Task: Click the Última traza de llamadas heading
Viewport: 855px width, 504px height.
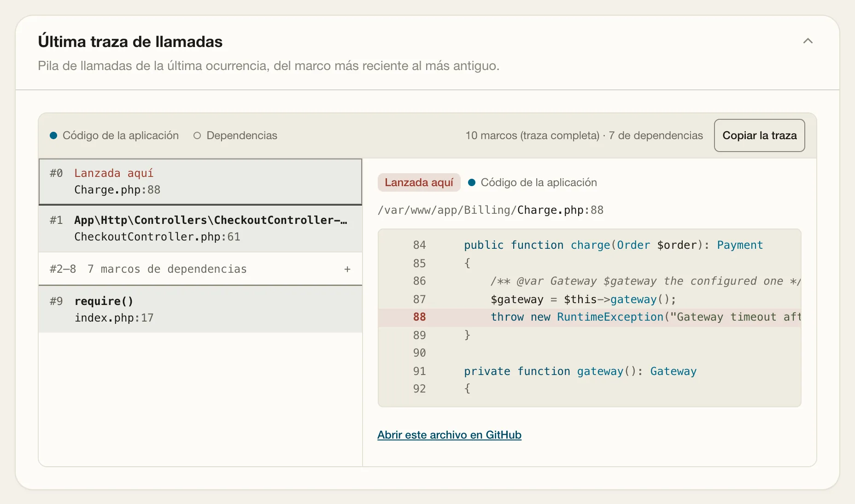Action: [130, 41]
